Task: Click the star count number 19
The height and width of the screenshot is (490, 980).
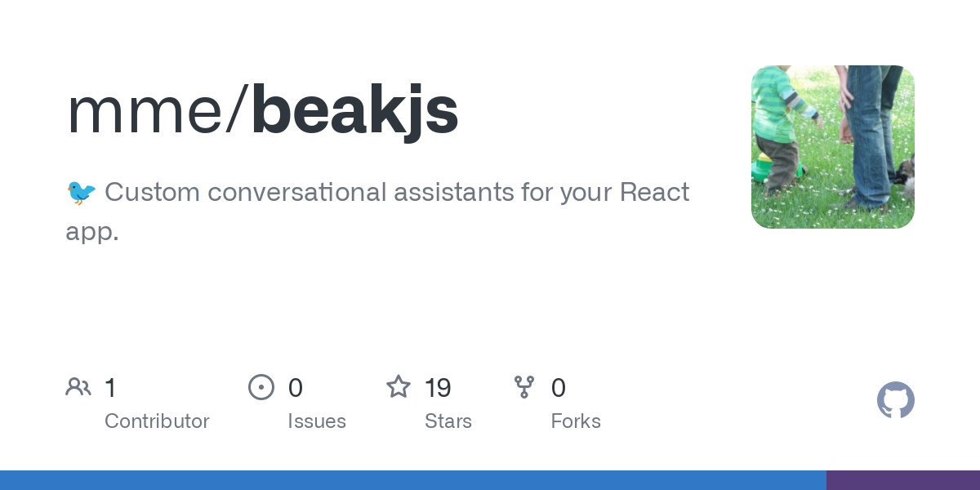Action: (439, 388)
